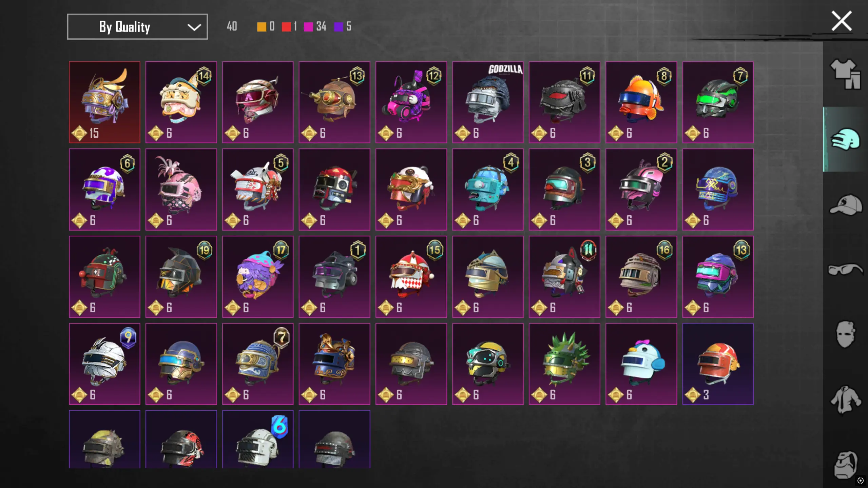The height and width of the screenshot is (488, 868).
Task: Open the By Quality sort dropdown
Action: pyautogui.click(x=137, y=26)
